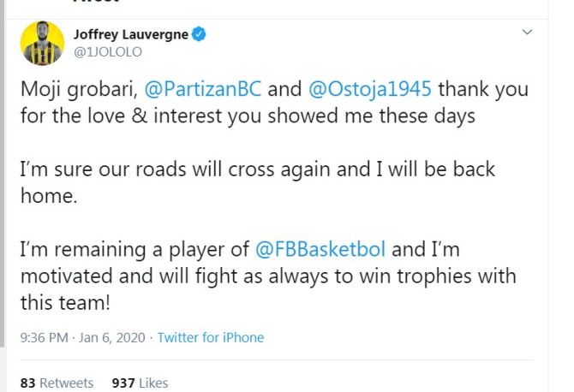Screen dimensions: 574x392
Task: Click the blue verified badge icon
Action: [199, 35]
